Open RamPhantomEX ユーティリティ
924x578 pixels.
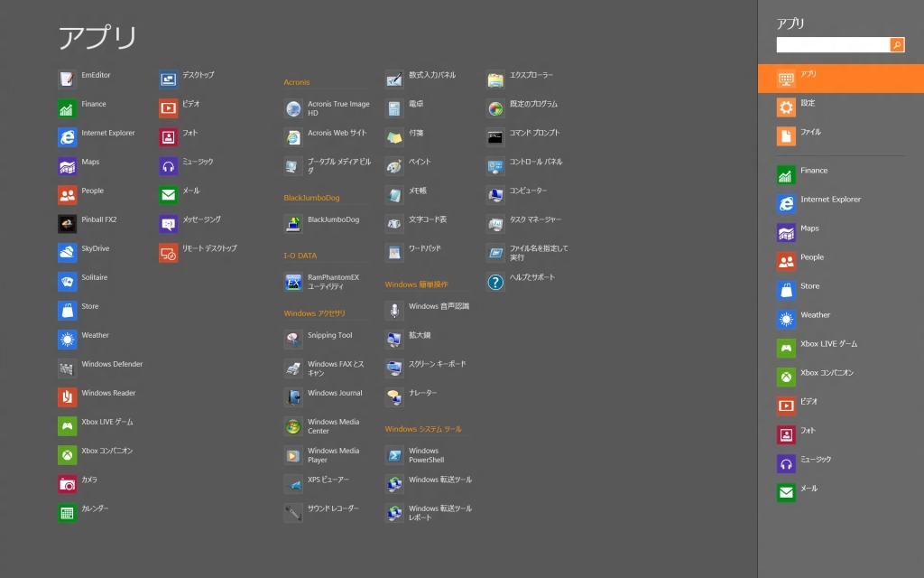(x=293, y=282)
